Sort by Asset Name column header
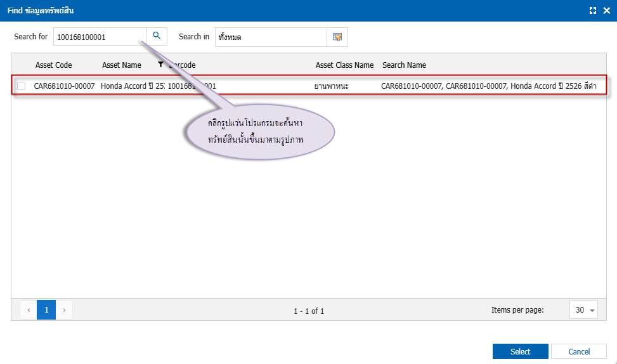 pos(122,65)
